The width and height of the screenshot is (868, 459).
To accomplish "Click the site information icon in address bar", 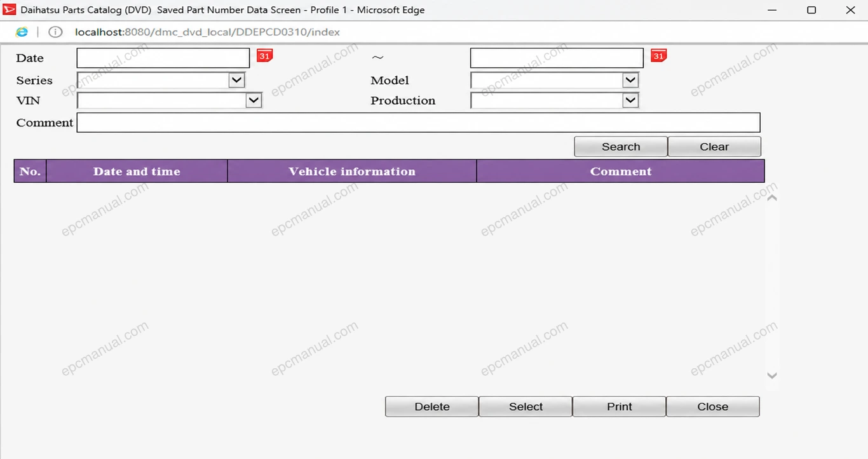I will (55, 32).
